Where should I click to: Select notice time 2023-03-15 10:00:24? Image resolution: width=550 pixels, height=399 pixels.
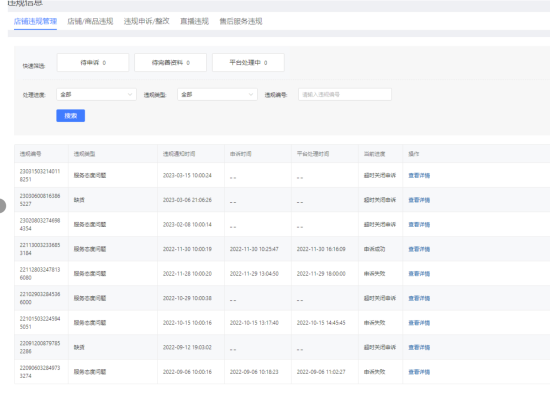187,175
